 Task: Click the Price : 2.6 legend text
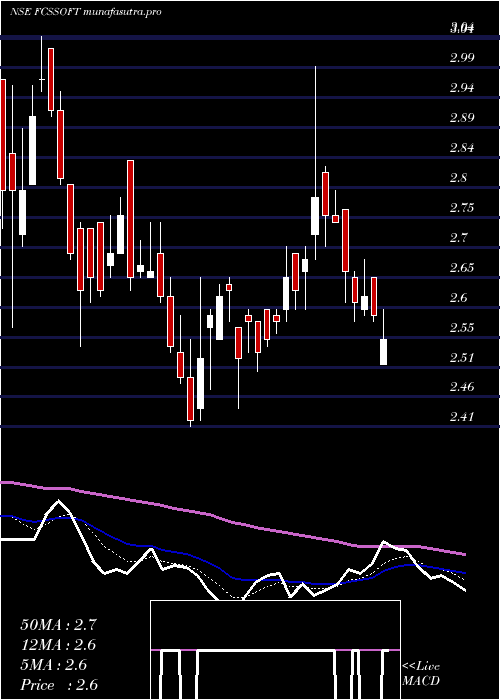(x=59, y=685)
